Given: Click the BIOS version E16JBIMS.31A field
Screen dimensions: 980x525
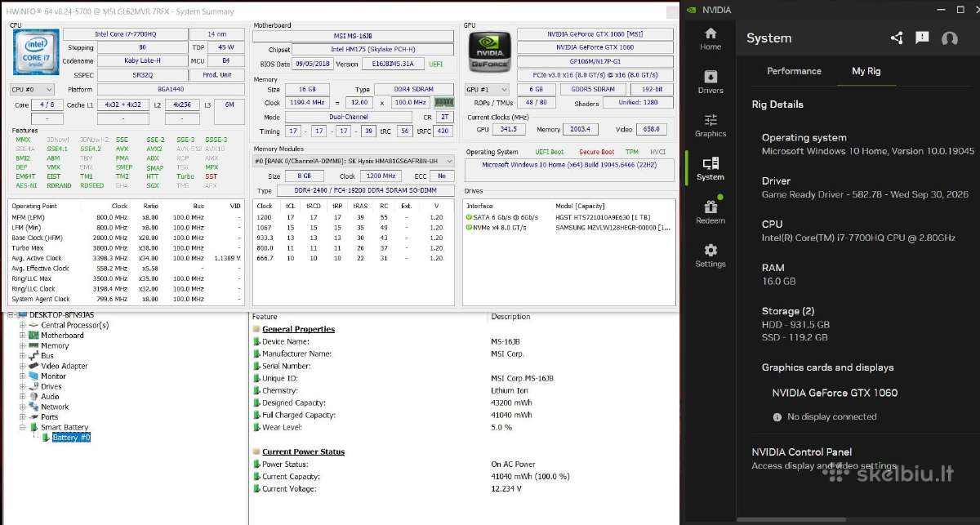Looking at the screenshot, I should click(392, 64).
